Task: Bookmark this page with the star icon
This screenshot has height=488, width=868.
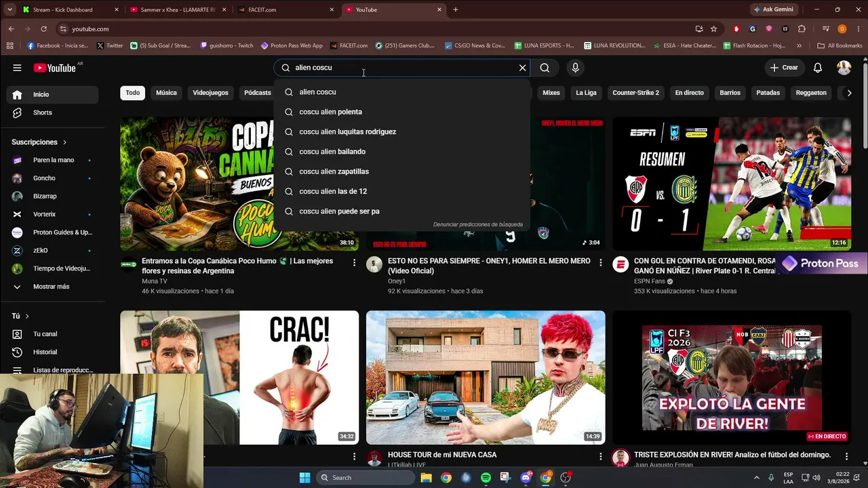Action: 713,29
